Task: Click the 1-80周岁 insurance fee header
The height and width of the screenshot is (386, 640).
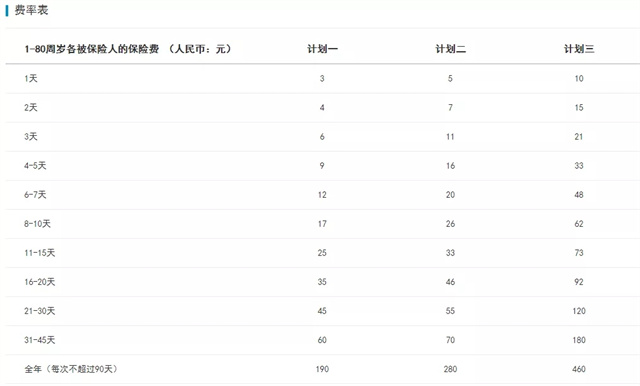Action: [128, 49]
